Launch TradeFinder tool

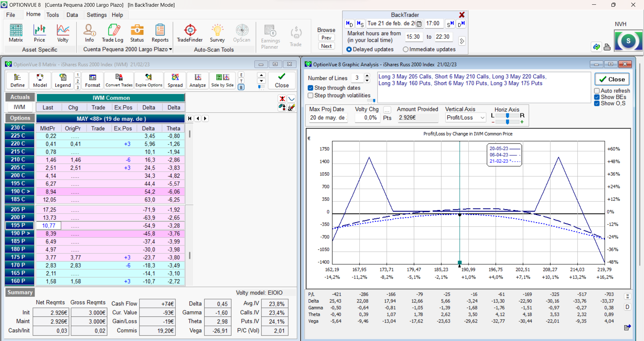tap(190, 33)
